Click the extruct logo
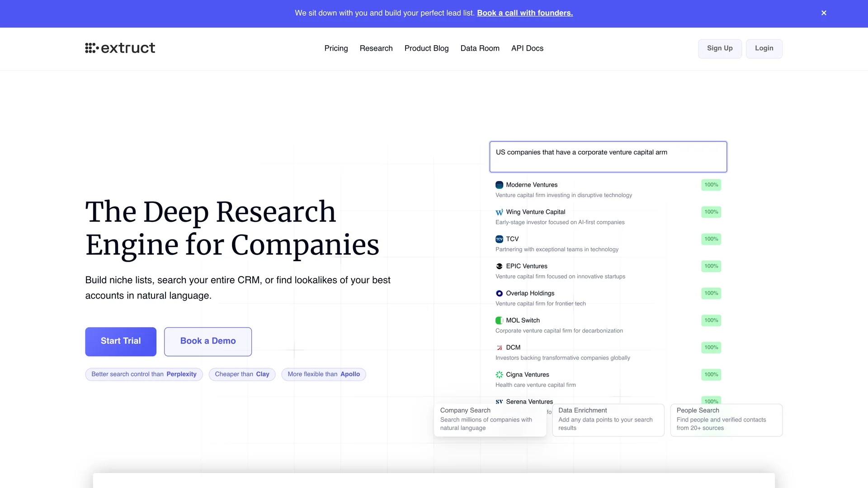Viewport: 868px width, 488px height. 120,48
